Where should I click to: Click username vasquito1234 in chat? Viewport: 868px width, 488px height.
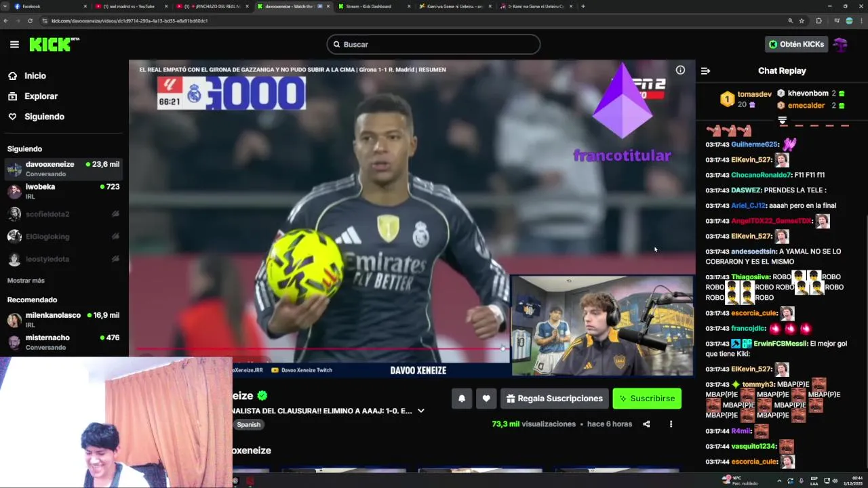753,447
